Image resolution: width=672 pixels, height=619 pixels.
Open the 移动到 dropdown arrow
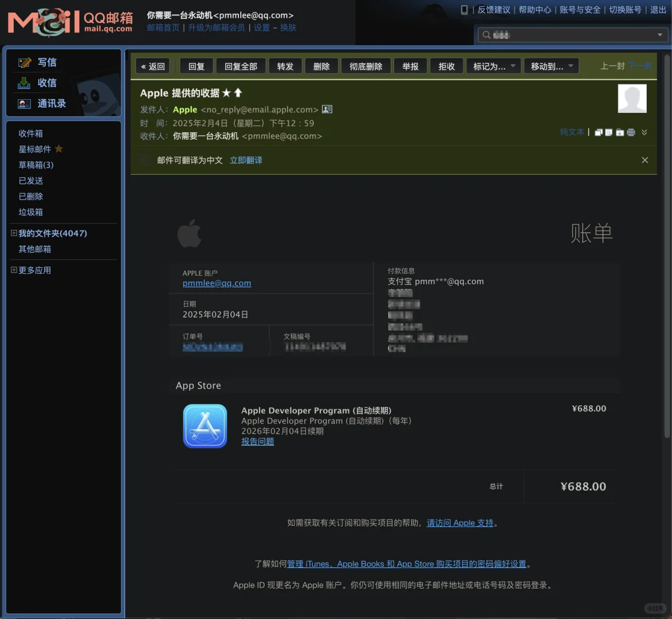tap(571, 66)
